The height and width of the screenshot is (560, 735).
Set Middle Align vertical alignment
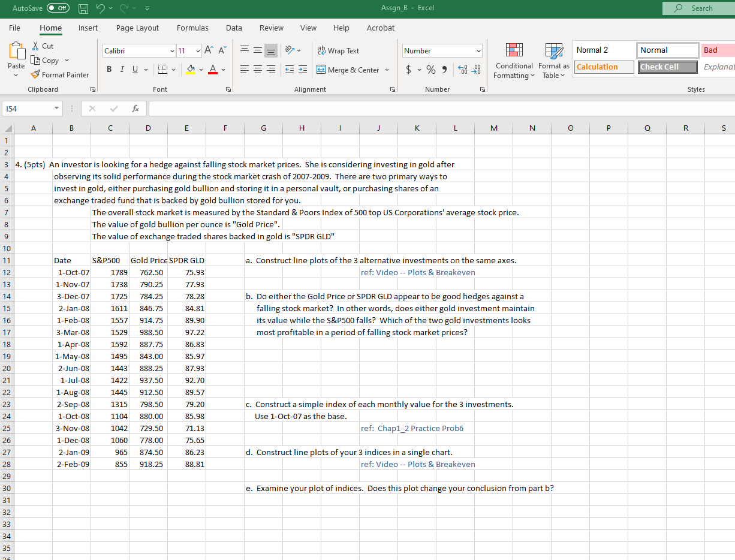pyautogui.click(x=258, y=51)
